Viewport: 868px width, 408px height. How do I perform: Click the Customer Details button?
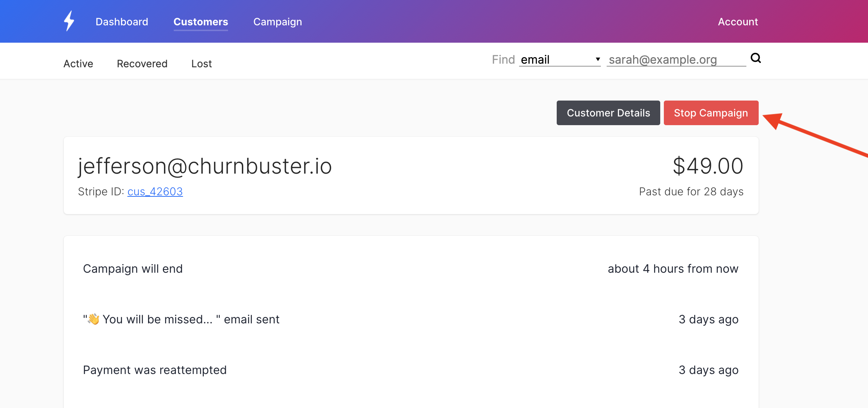pyautogui.click(x=608, y=113)
